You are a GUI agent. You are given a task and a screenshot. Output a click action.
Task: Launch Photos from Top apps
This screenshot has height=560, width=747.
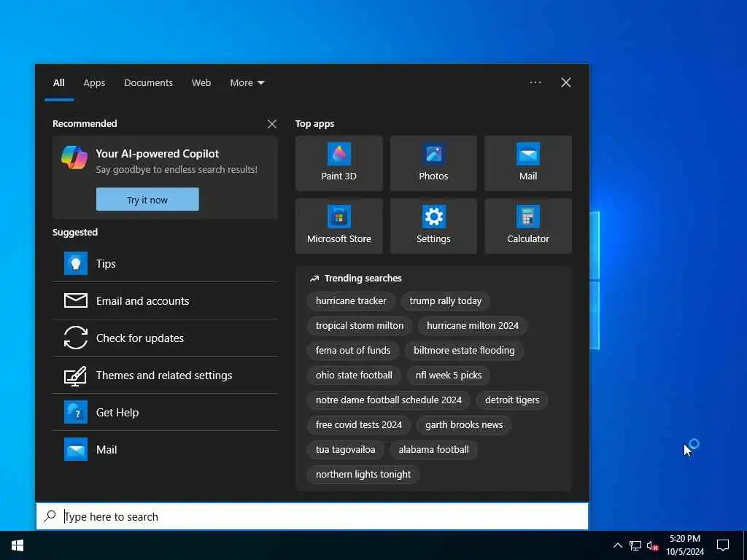point(433,163)
